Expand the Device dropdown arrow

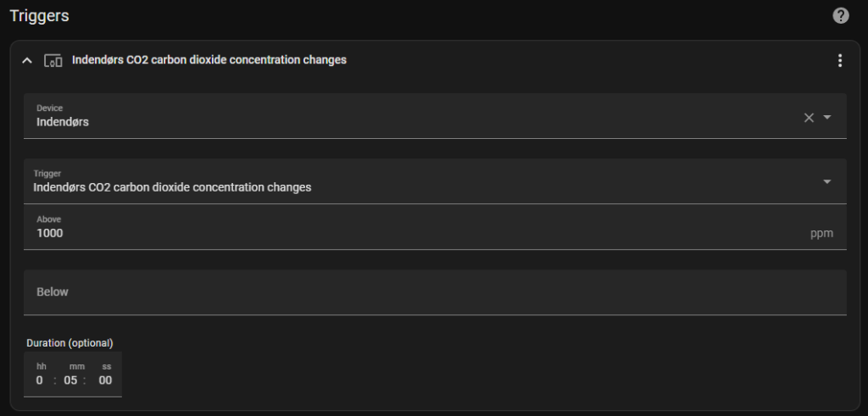pyautogui.click(x=827, y=118)
